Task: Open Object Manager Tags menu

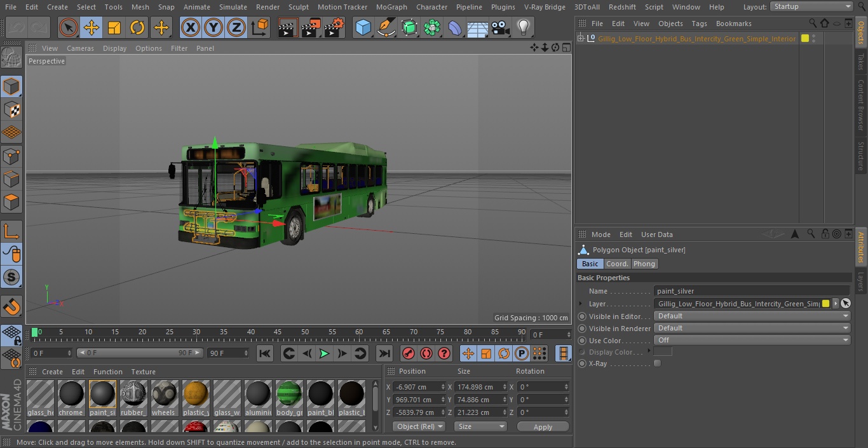Action: (699, 24)
